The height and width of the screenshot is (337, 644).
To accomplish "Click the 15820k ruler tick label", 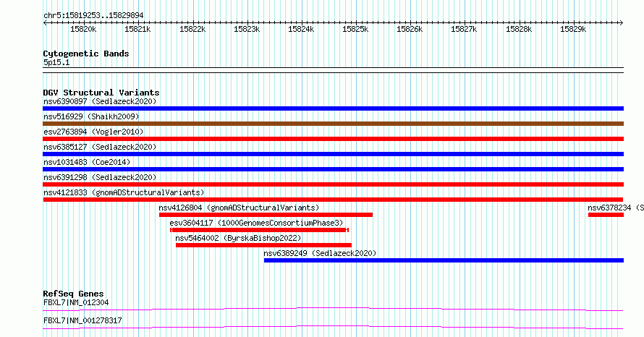I will click(x=83, y=29).
